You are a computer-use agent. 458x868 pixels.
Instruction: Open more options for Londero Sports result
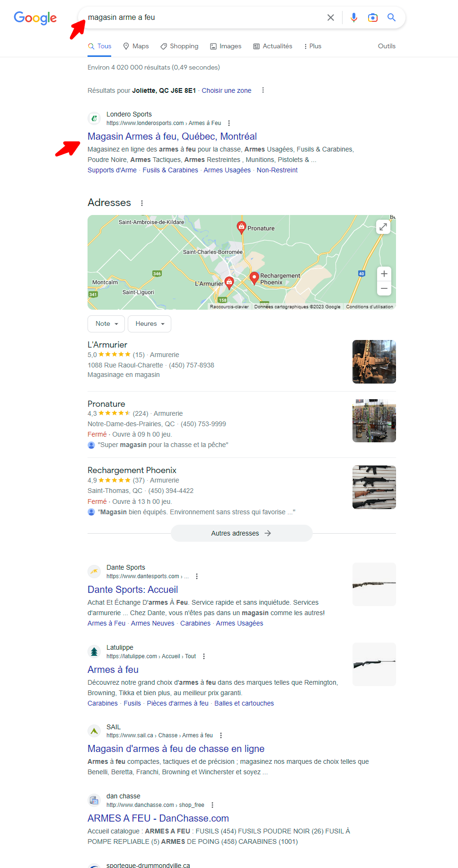[229, 123]
